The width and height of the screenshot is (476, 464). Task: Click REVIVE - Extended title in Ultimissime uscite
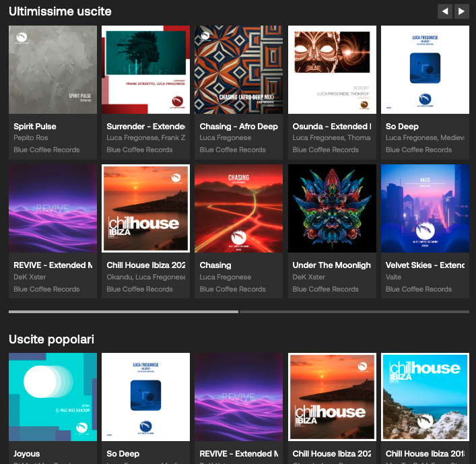click(x=53, y=265)
